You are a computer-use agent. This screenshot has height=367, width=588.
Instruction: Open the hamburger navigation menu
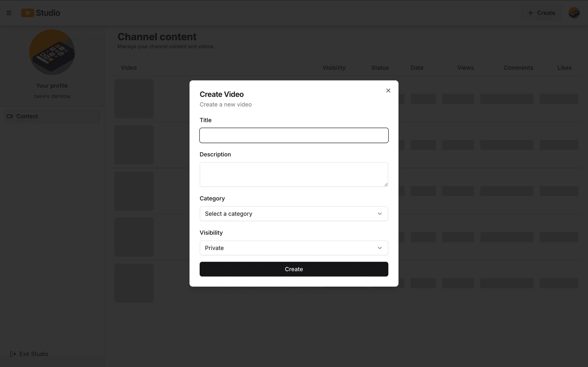9,13
